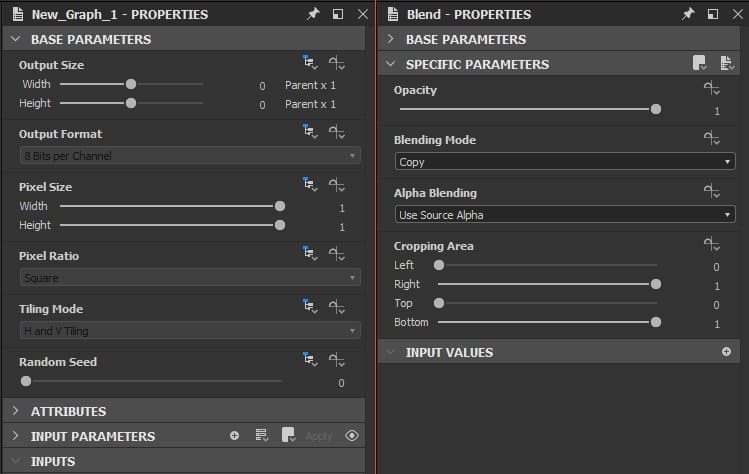Open Output Size inheritance method menu
The width and height of the screenshot is (749, 474).
(310, 62)
